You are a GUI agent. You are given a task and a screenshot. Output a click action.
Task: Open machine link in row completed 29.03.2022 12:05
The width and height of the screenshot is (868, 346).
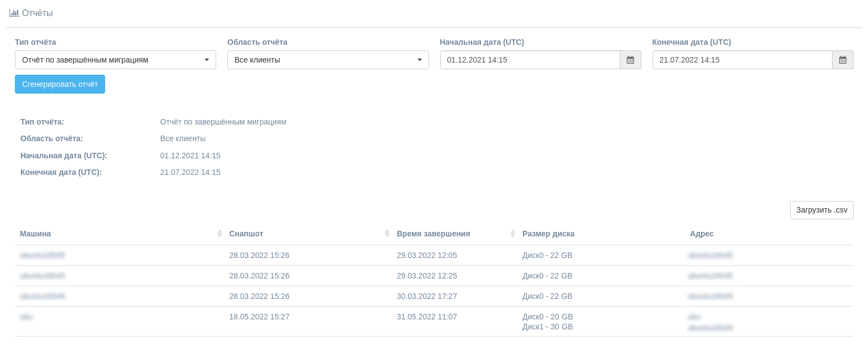[x=43, y=255]
